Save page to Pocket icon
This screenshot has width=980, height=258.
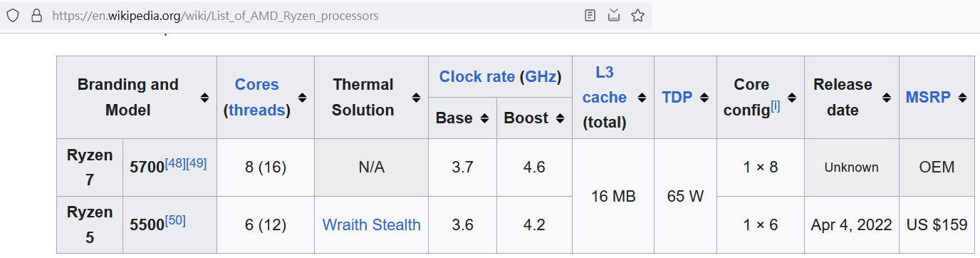[x=614, y=15]
